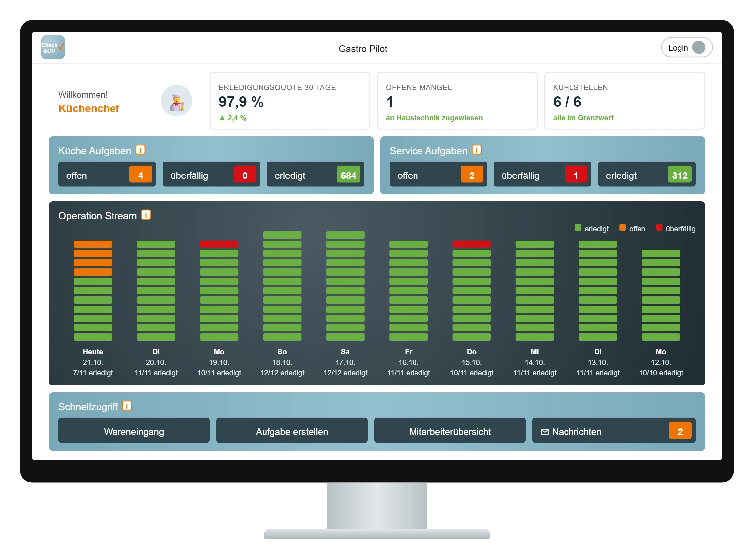Click the Gastro Pilot title
754x560 pixels.
pyautogui.click(x=363, y=49)
